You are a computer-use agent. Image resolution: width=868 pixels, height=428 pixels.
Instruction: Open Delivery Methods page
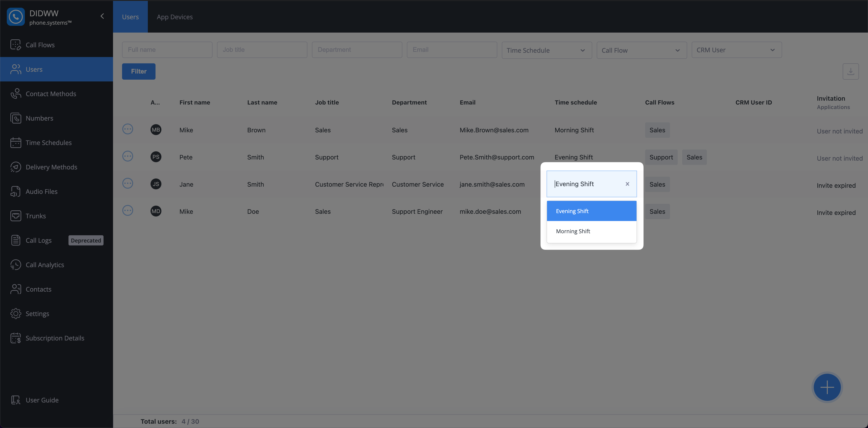coord(56,167)
